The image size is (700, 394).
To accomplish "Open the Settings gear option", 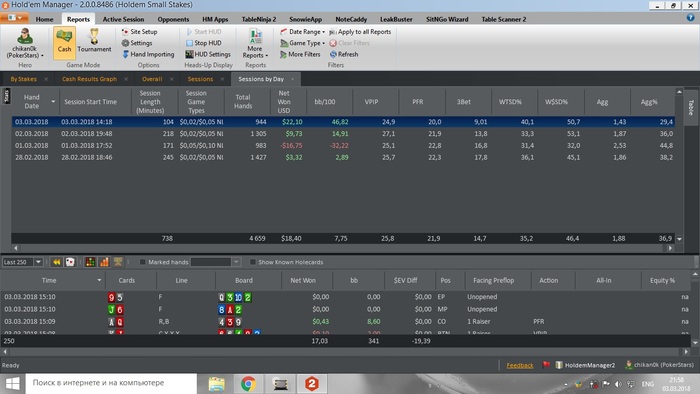I will 137,43.
